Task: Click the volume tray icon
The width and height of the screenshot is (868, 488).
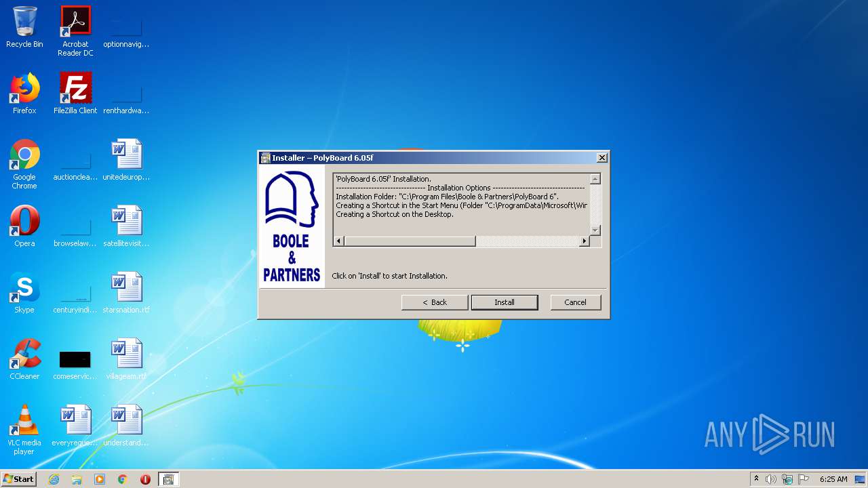Action: coord(771,479)
